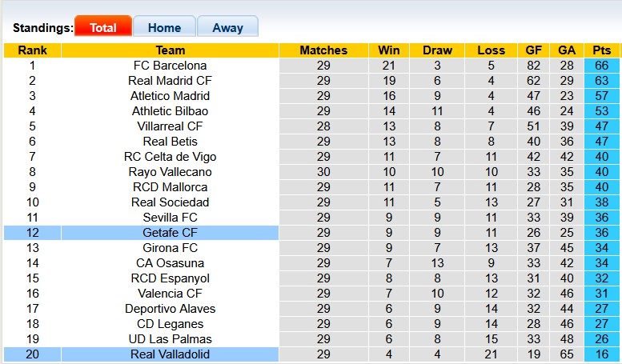Click Real Valladolid in last place
The image size is (622, 364).
point(170,354)
